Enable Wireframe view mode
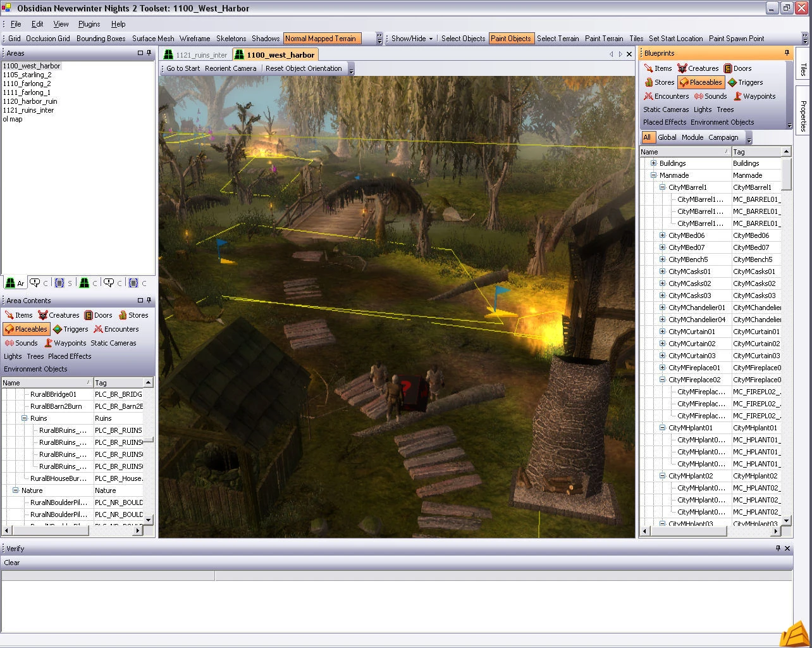Image resolution: width=812 pixels, height=648 pixels. [x=195, y=39]
